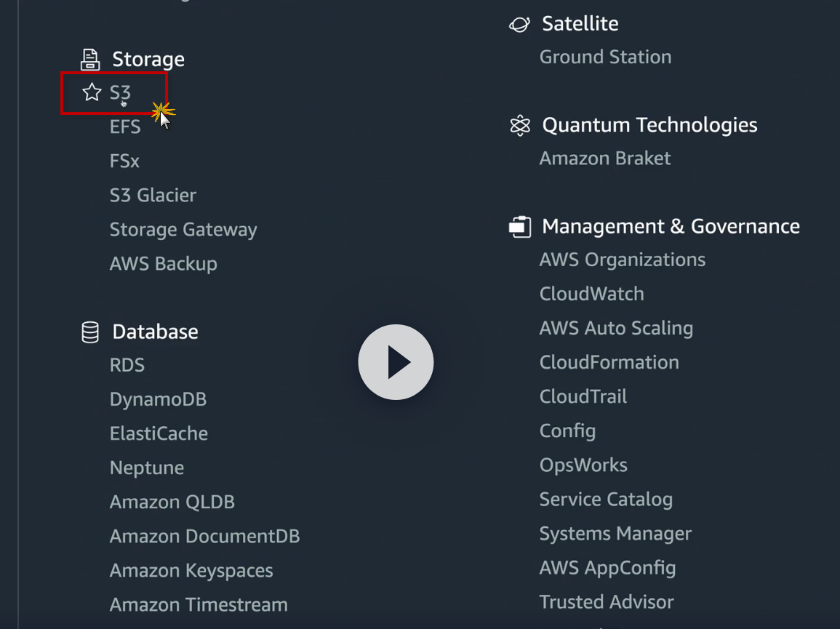Go to CloudFormation

pos(609,362)
